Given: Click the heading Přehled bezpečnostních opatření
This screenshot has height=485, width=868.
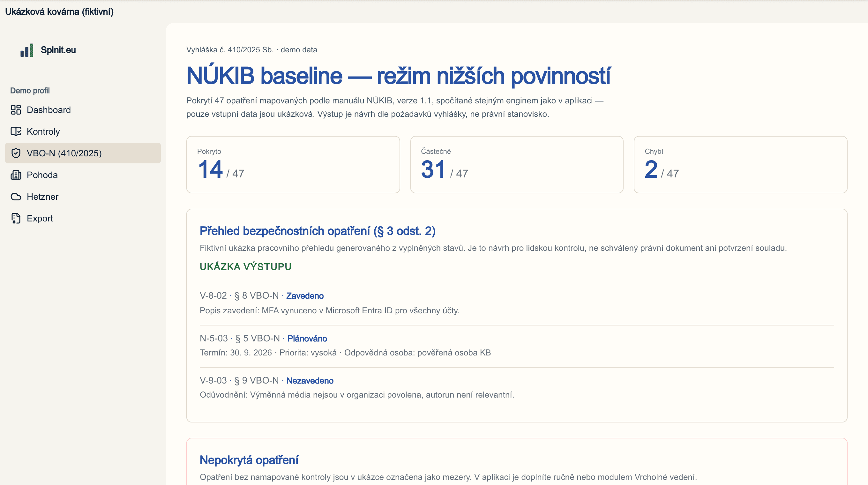Looking at the screenshot, I should (318, 231).
